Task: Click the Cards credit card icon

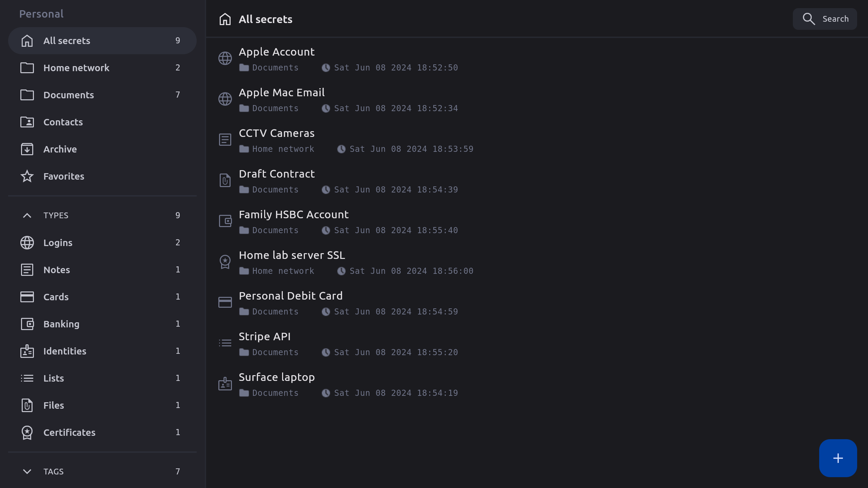Action: coord(27,297)
